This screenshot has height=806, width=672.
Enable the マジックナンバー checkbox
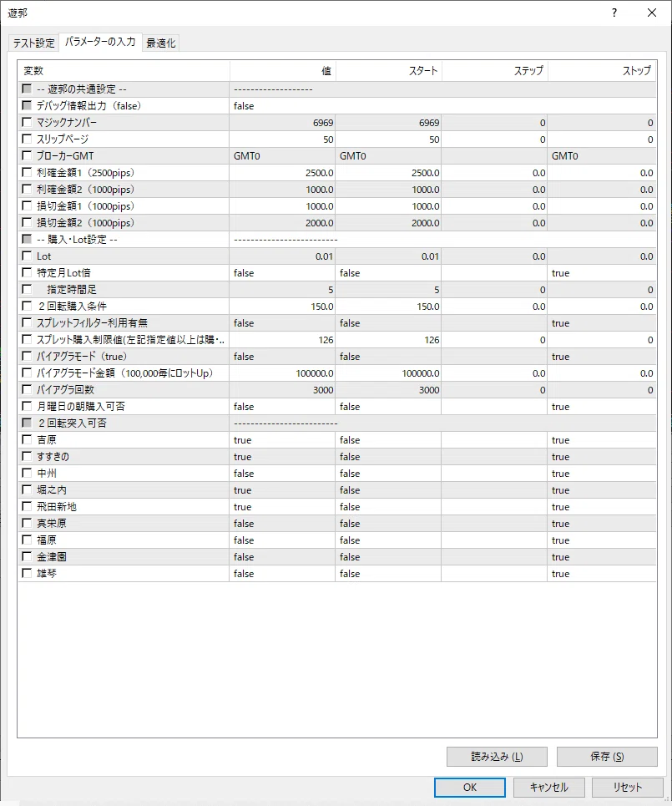pyautogui.click(x=28, y=122)
